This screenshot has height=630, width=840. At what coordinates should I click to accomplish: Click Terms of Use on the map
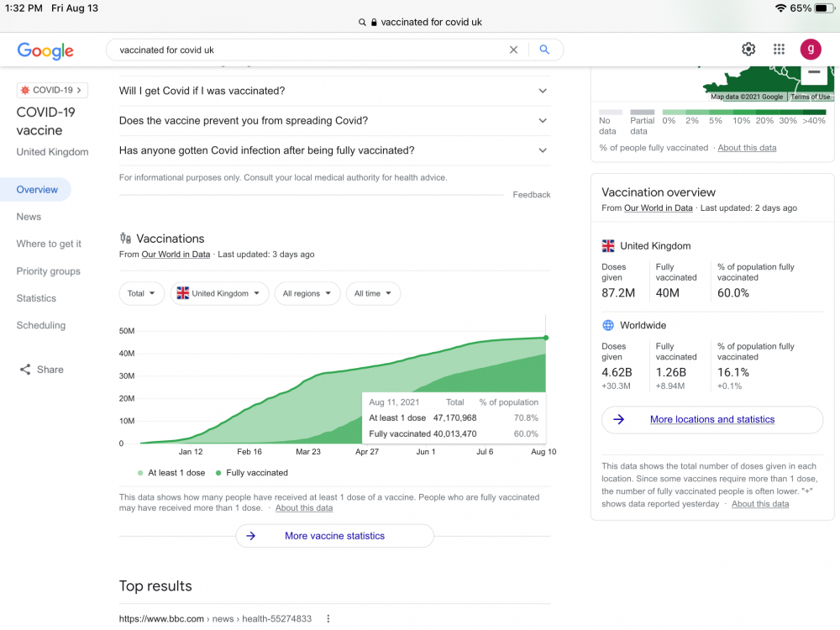(810, 97)
